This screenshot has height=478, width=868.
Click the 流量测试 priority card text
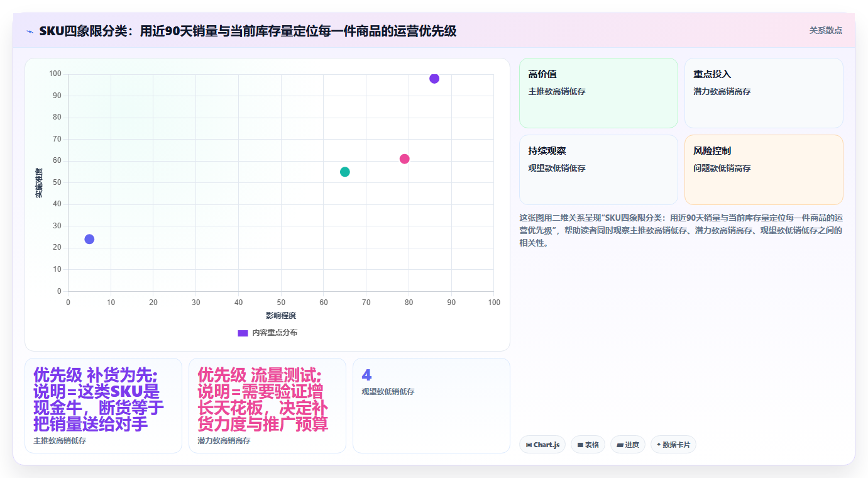pyautogui.click(x=263, y=399)
